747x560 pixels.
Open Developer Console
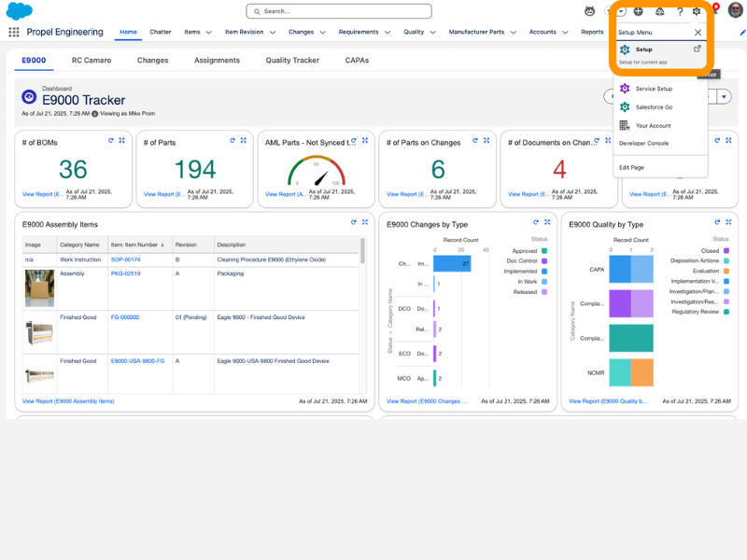tap(643, 144)
